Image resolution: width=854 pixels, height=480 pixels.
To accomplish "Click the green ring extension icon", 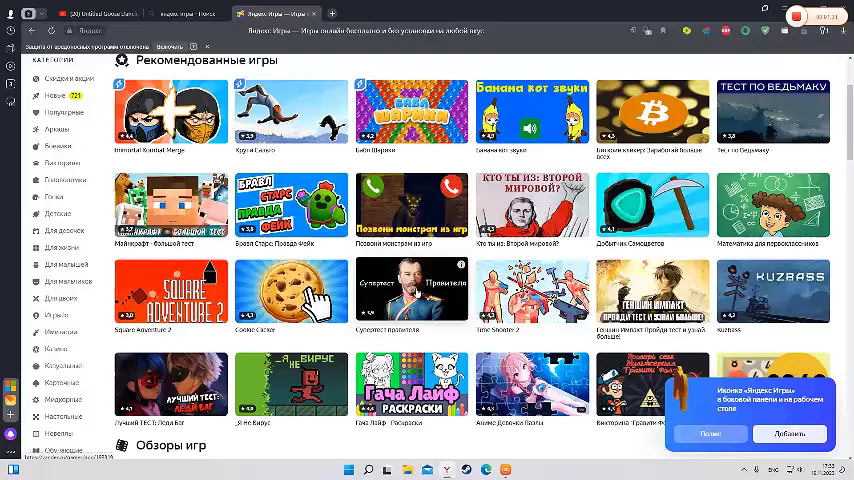I will [745, 31].
